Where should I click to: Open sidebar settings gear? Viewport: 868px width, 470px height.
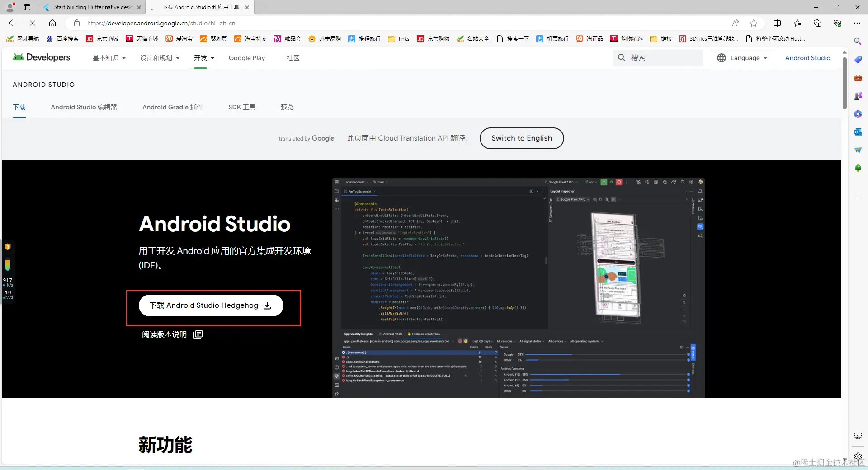pos(858,456)
